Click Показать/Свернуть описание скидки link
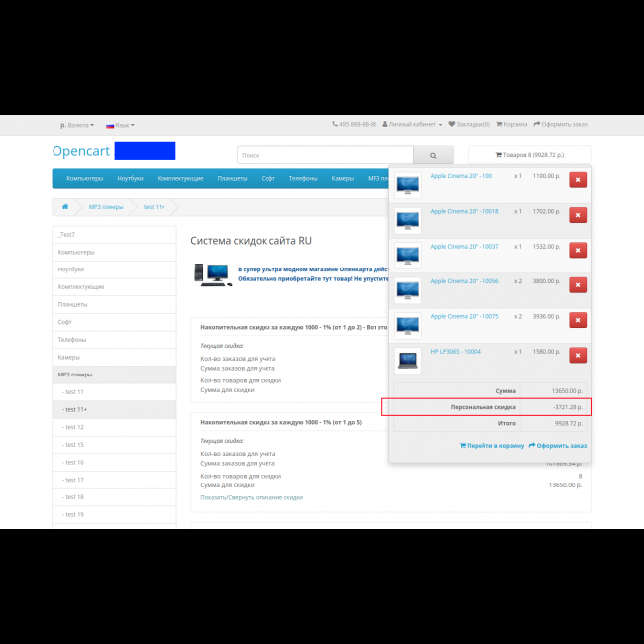This screenshot has width=644, height=644. click(x=251, y=496)
